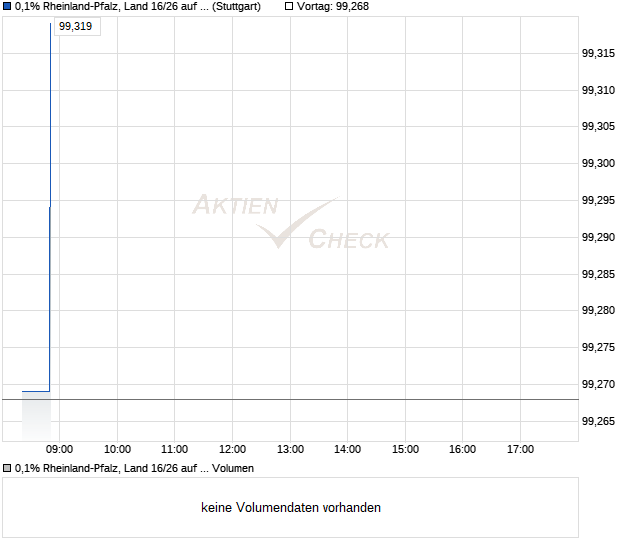Click the Rheinland-Pfalz (Stuttgart) legend title
This screenshot has height=546, width=620.
click(x=138, y=6)
